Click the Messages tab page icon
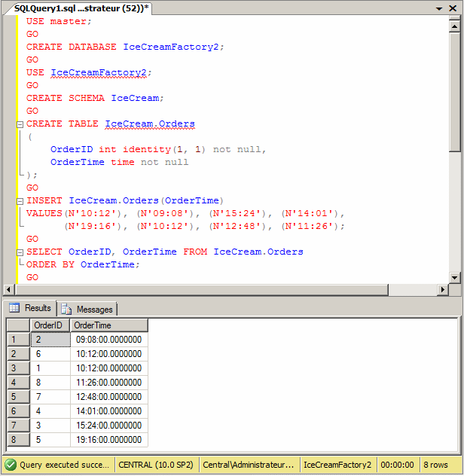Viewport: 464px width, 476px height. coord(66,310)
